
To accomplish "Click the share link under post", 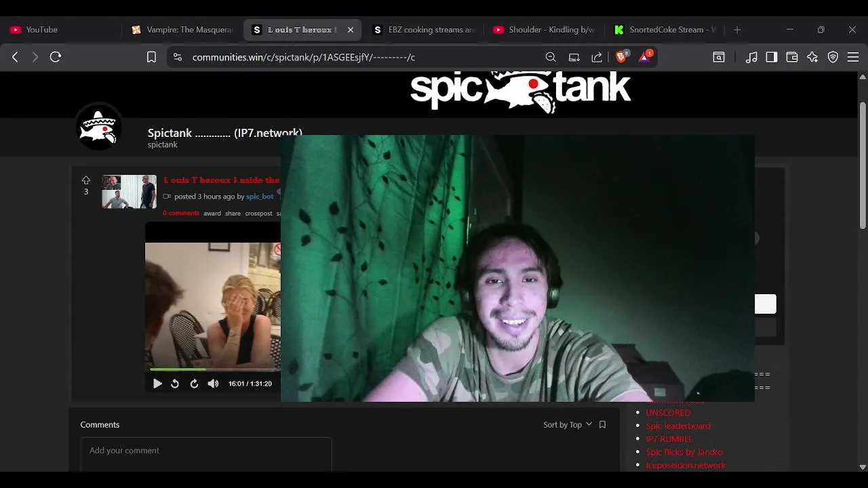I will 233,213.
